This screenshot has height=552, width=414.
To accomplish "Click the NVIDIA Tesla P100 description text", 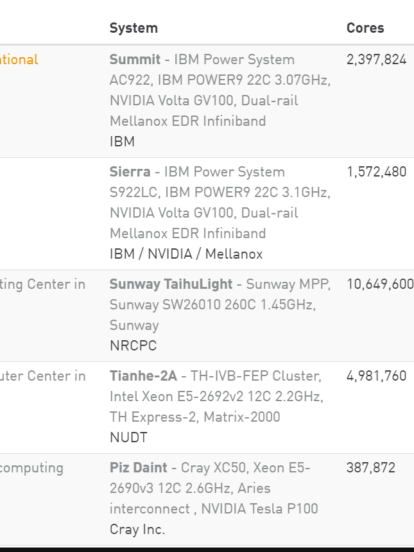I will click(x=260, y=509).
